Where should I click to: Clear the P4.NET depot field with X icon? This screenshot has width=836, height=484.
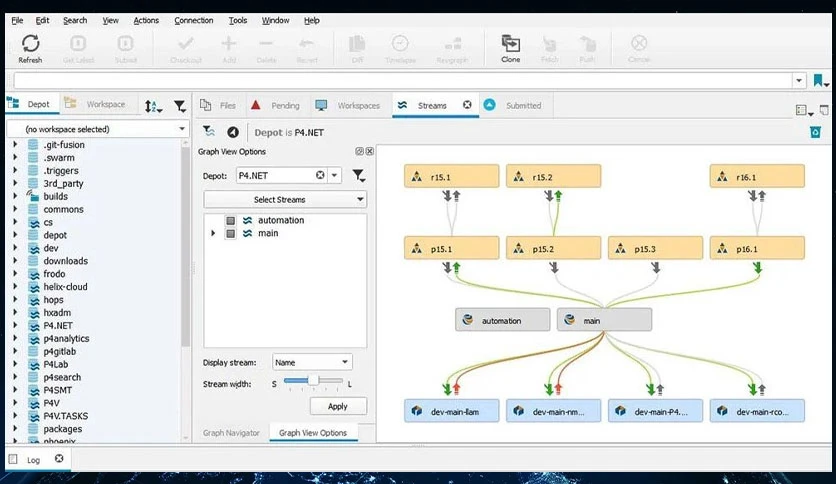point(320,175)
